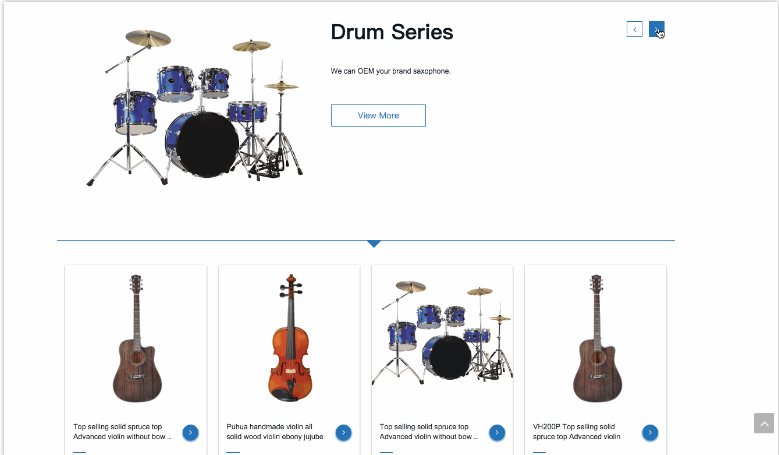The image size is (779, 455).
Task: Click the large drum set image
Action: 195,107
